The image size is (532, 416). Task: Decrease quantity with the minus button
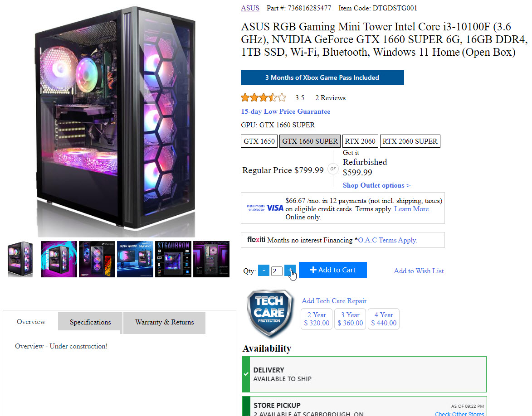(x=264, y=270)
